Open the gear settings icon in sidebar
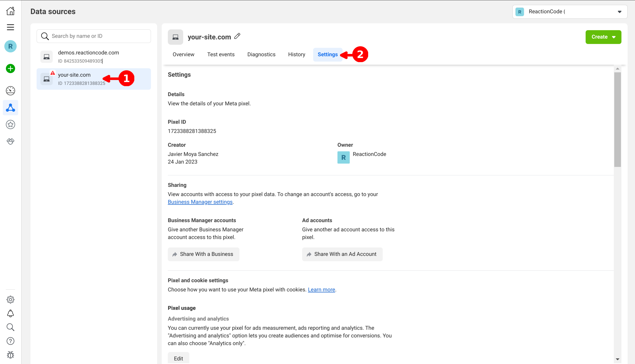Image resolution: width=635 pixels, height=364 pixels. tap(10, 299)
